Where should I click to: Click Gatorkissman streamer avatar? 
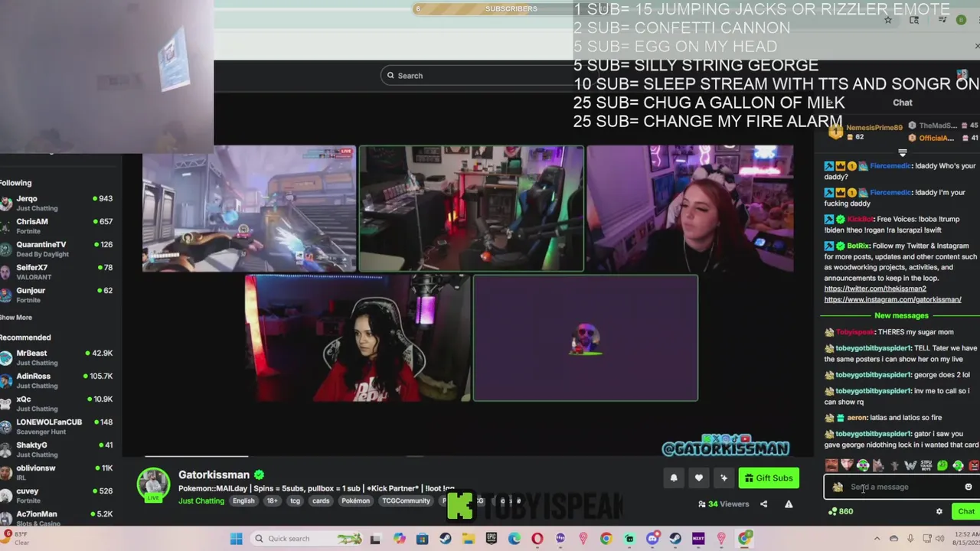153,484
